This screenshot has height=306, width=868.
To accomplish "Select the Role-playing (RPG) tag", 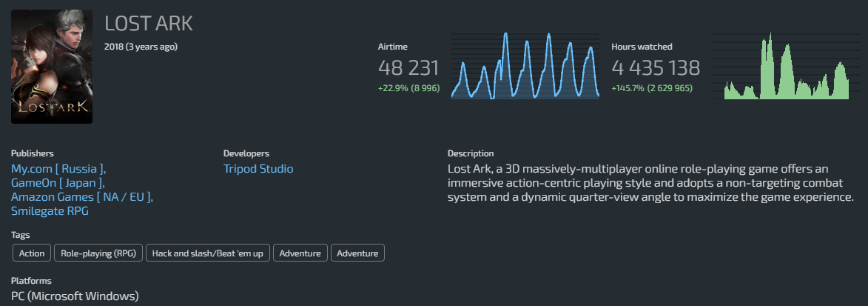I will click(x=98, y=253).
